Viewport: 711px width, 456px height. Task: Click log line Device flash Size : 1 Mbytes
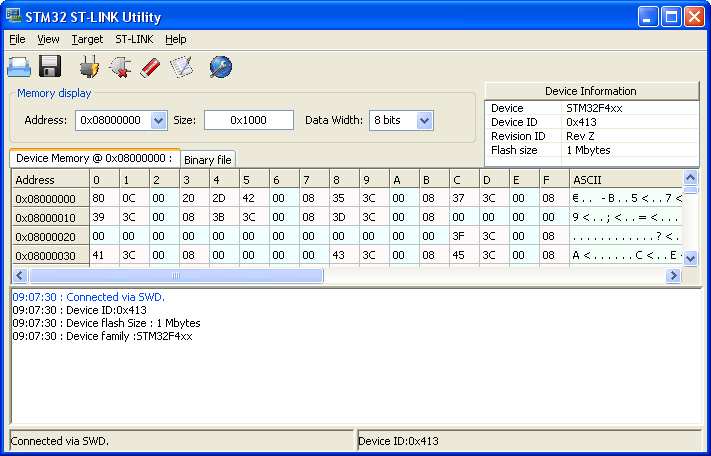(x=106, y=323)
